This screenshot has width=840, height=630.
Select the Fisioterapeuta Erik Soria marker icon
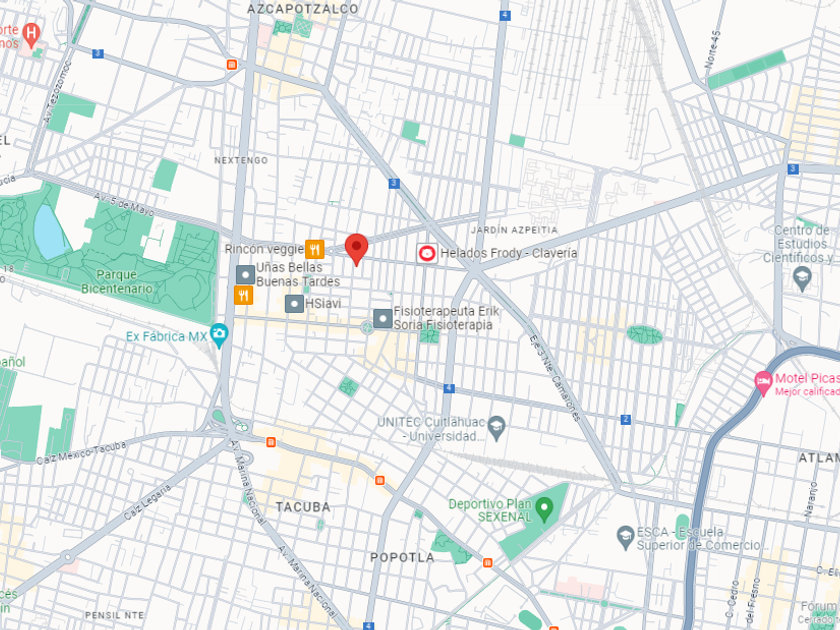point(382,318)
